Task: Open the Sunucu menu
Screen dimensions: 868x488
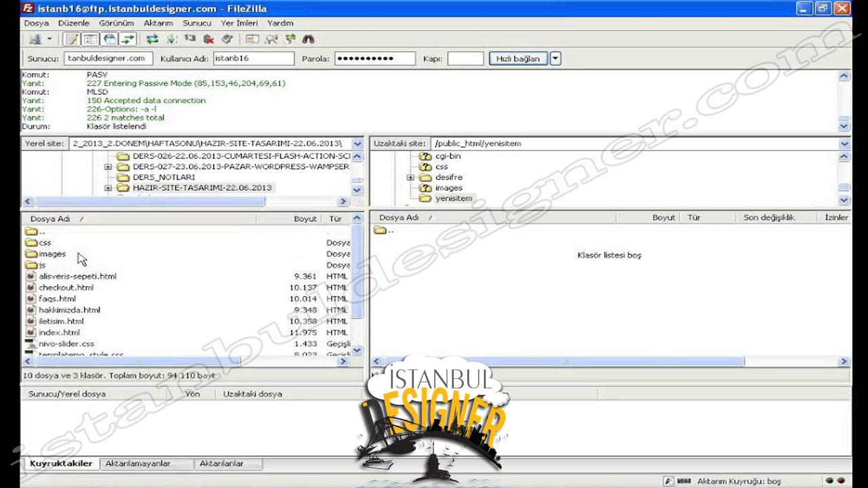Action: pyautogui.click(x=197, y=23)
